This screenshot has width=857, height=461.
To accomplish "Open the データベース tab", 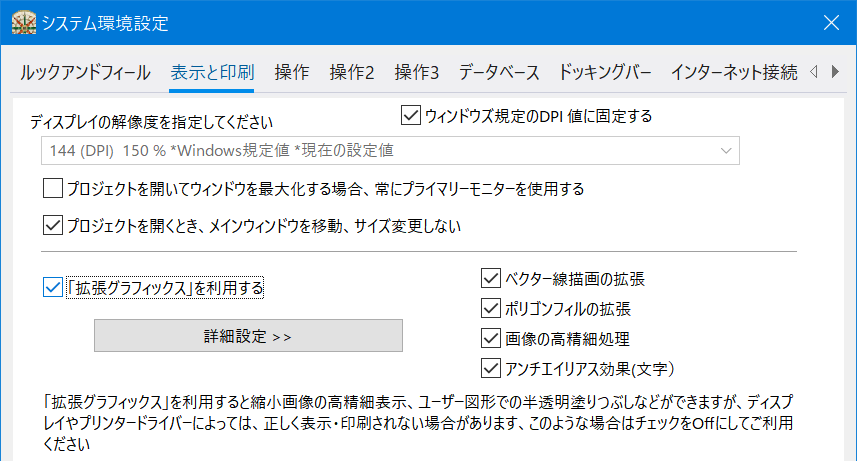I will tap(499, 72).
